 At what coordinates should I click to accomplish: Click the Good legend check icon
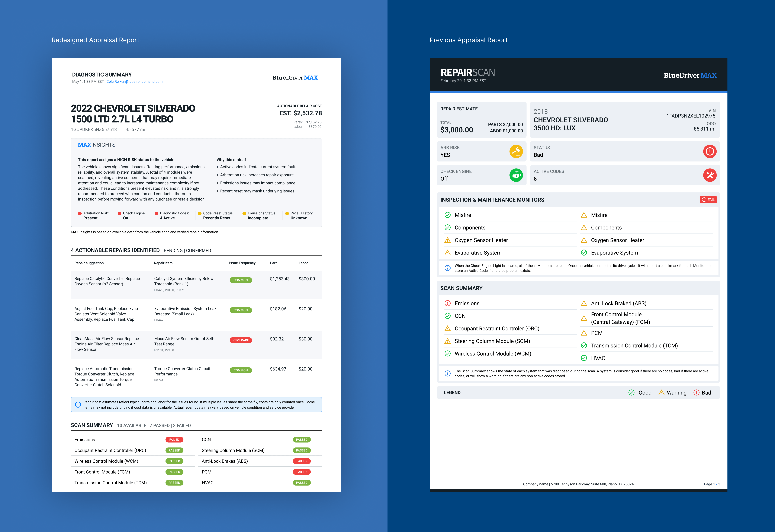pyautogui.click(x=631, y=393)
